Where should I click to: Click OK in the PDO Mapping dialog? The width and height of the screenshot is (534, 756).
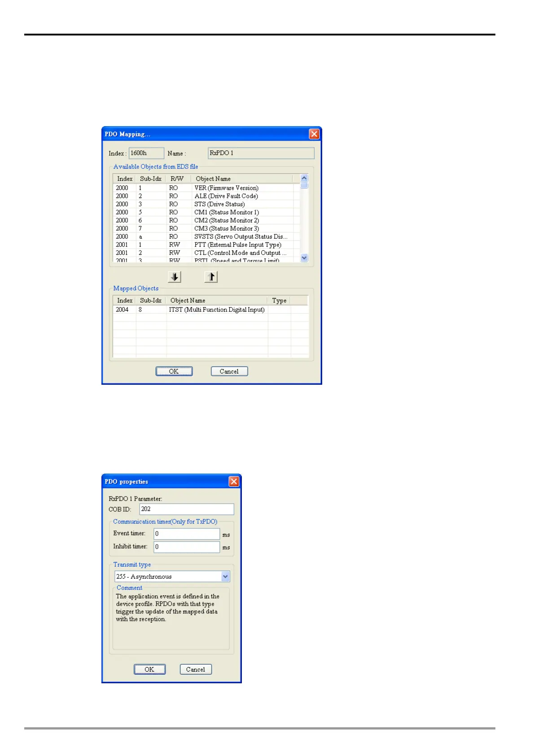tap(174, 371)
